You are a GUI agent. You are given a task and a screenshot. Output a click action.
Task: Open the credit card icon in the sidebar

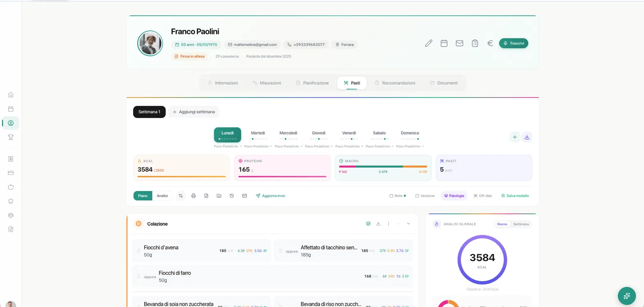point(11,173)
